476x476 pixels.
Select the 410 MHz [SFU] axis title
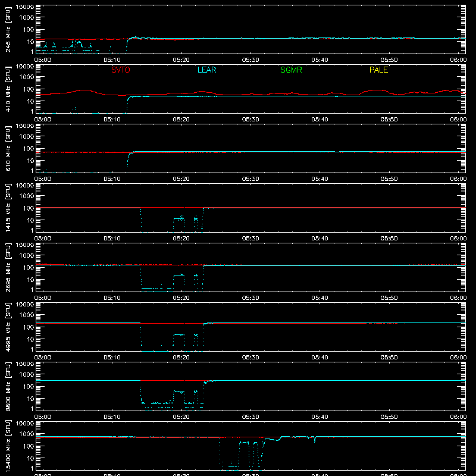(8, 89)
